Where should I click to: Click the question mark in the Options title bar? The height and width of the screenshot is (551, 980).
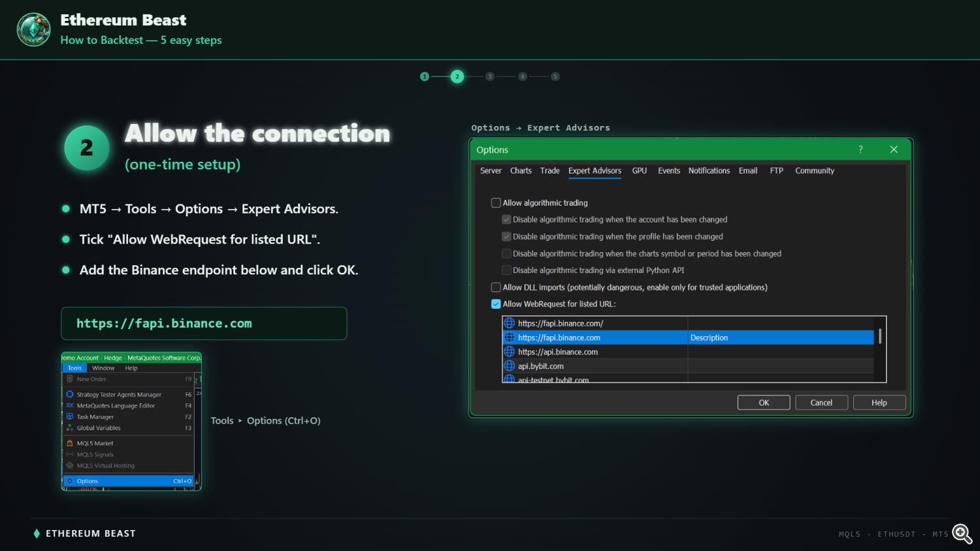860,150
